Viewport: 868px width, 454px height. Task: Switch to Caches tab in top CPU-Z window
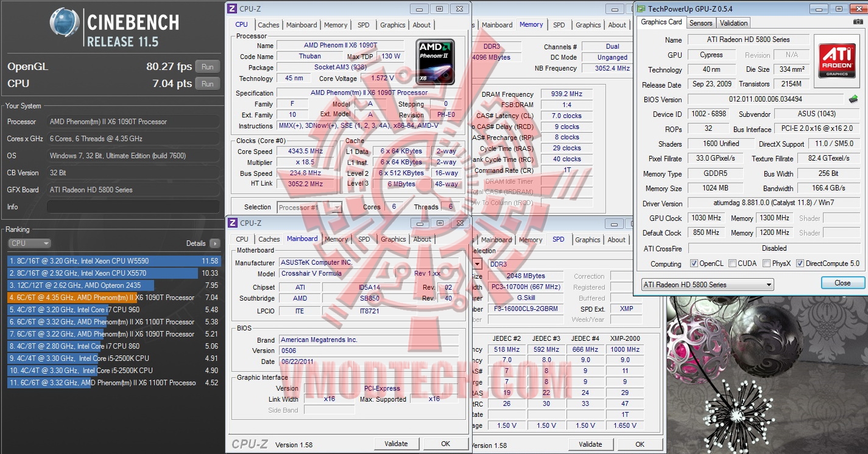tap(269, 25)
